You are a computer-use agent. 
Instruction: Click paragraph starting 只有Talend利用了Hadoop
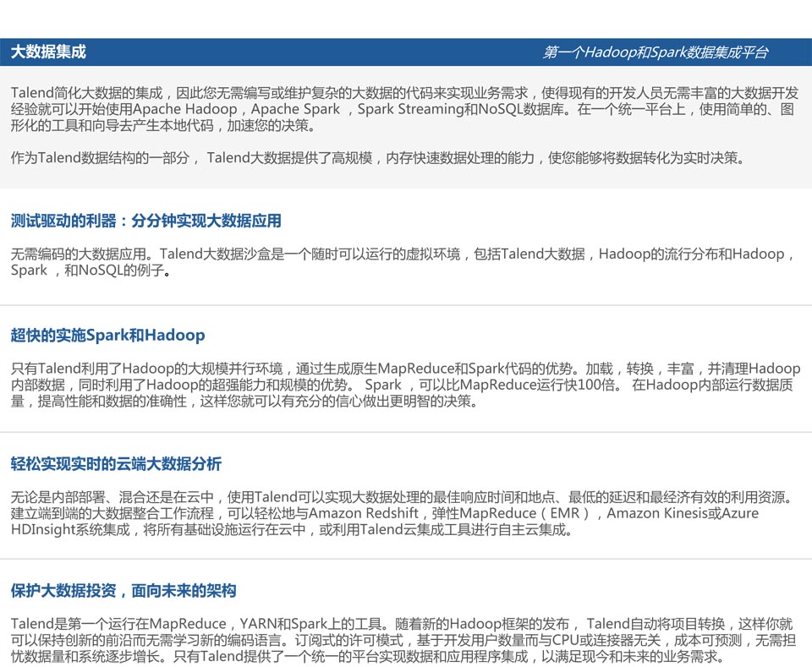point(405,385)
